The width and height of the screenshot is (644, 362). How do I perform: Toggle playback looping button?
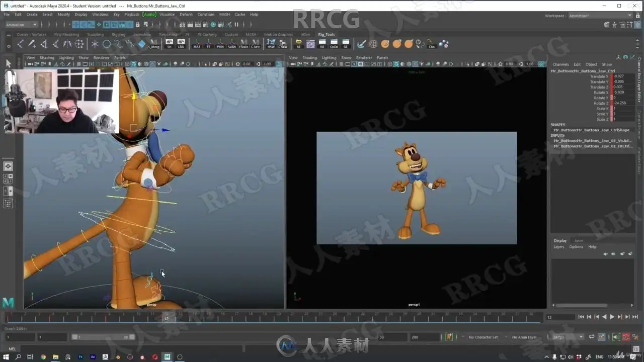click(592, 337)
